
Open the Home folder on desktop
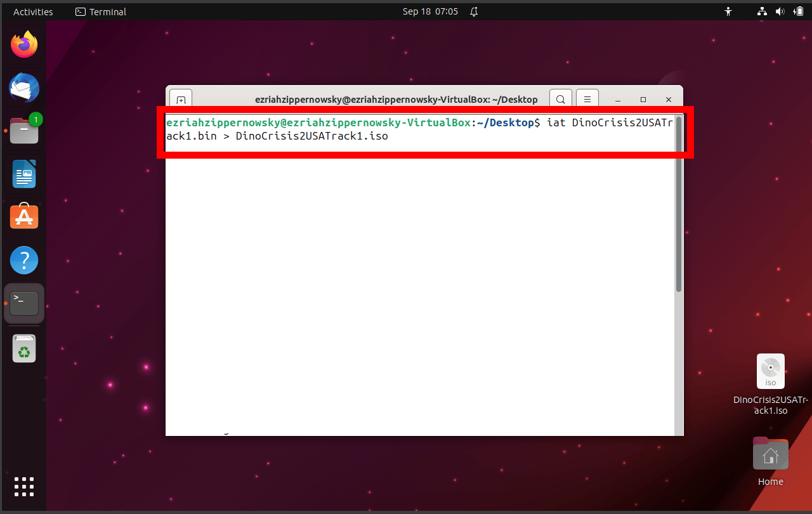770,461
